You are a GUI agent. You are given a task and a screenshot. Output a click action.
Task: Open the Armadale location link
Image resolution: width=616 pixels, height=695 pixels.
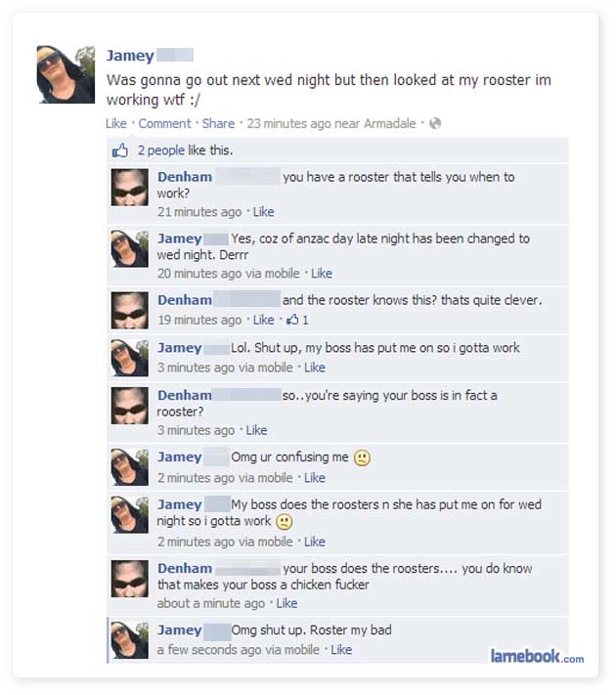(x=390, y=124)
